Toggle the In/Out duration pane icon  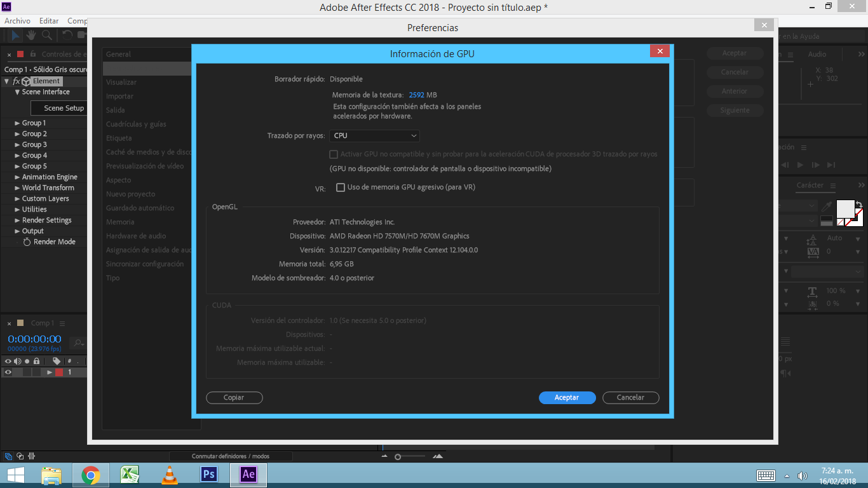(x=32, y=456)
